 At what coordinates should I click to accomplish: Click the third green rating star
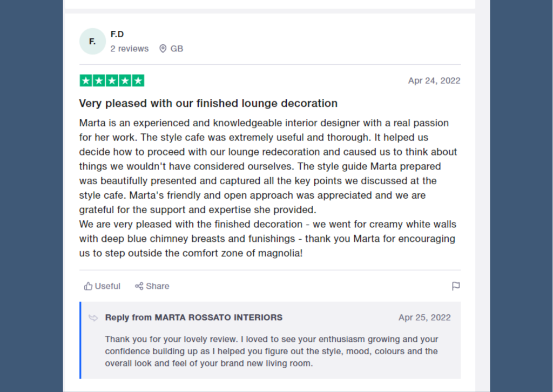(112, 81)
